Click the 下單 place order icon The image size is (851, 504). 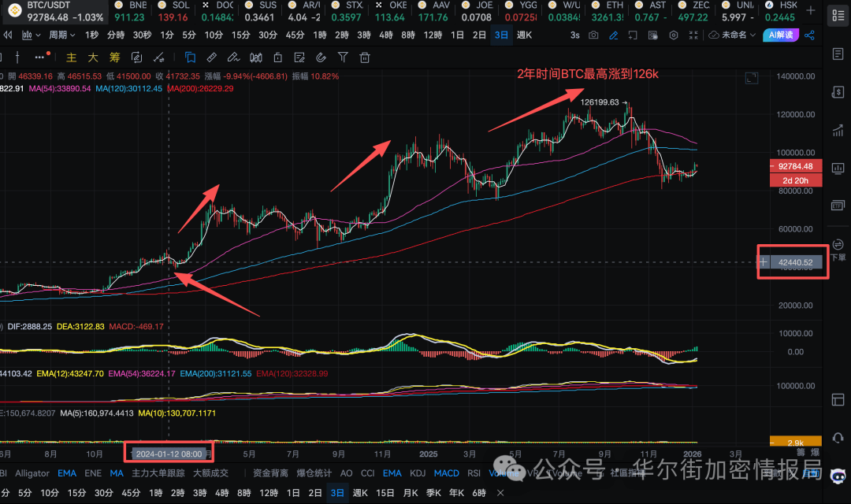click(838, 250)
